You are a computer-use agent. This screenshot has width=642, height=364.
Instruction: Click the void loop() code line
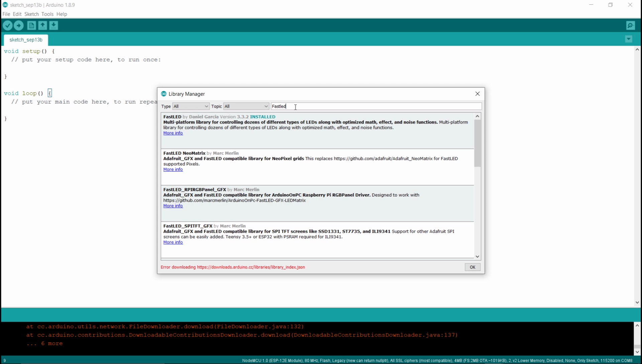(x=28, y=93)
